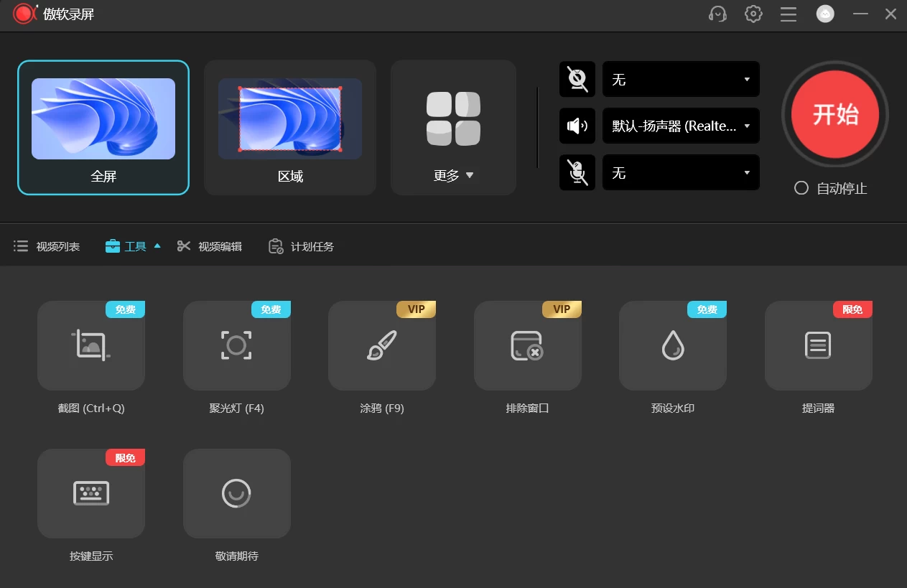Click the 免费 badge on 截图 tile

pos(126,309)
